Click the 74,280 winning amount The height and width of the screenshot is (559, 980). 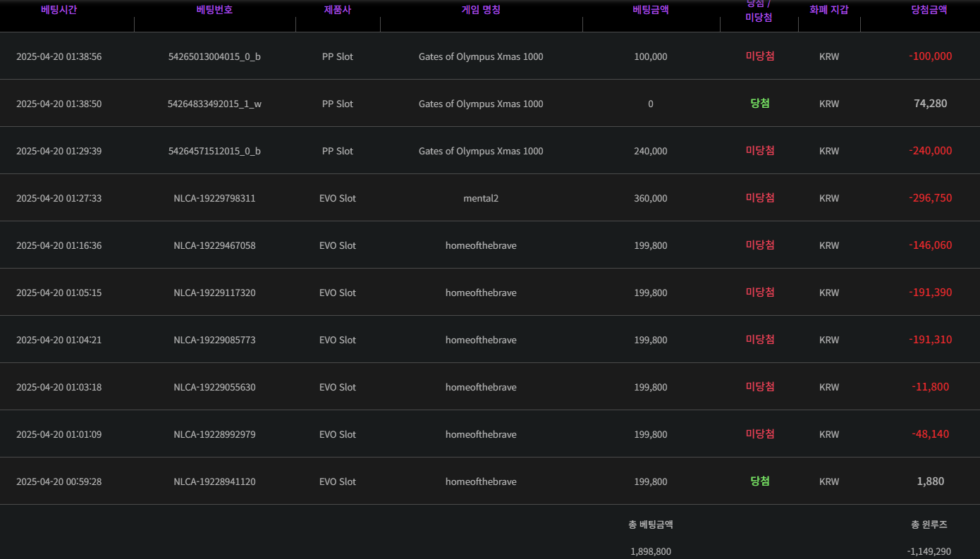click(930, 104)
